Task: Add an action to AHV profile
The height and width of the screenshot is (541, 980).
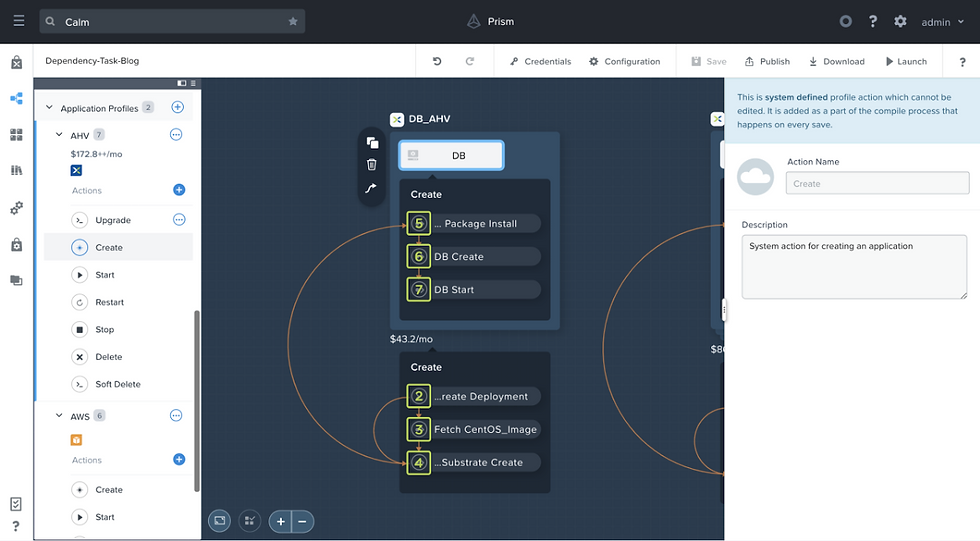Action: [x=179, y=190]
